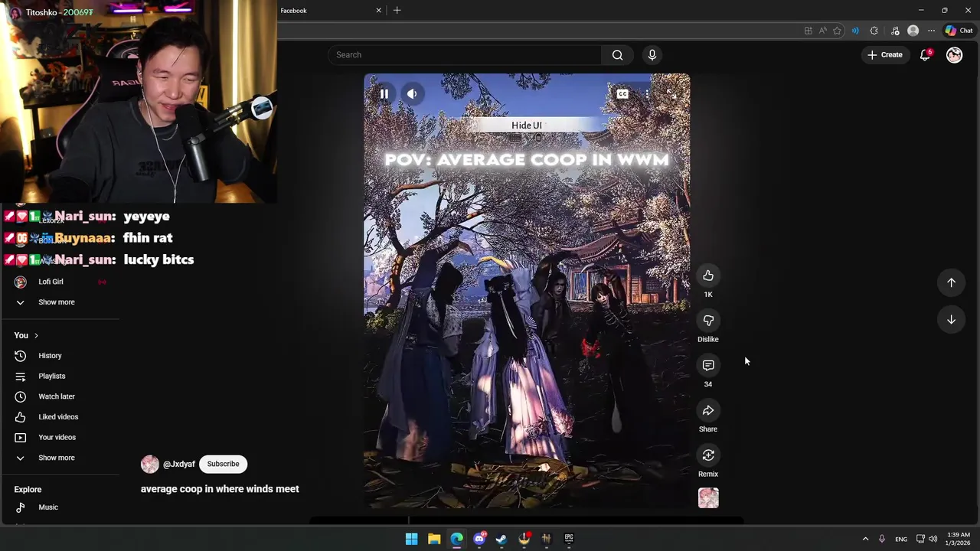Open the Create button
Viewport: 980px width, 551px height.
click(x=885, y=55)
